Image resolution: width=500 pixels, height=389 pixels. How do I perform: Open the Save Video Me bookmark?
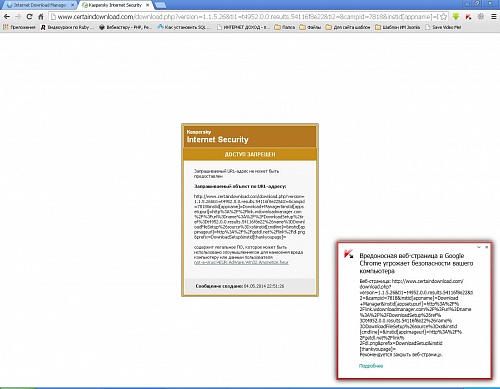tap(443, 27)
